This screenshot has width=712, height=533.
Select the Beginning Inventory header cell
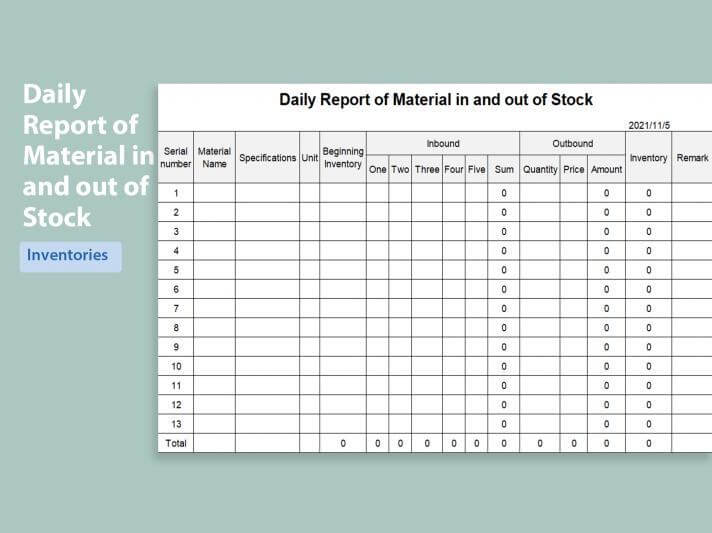pos(343,157)
